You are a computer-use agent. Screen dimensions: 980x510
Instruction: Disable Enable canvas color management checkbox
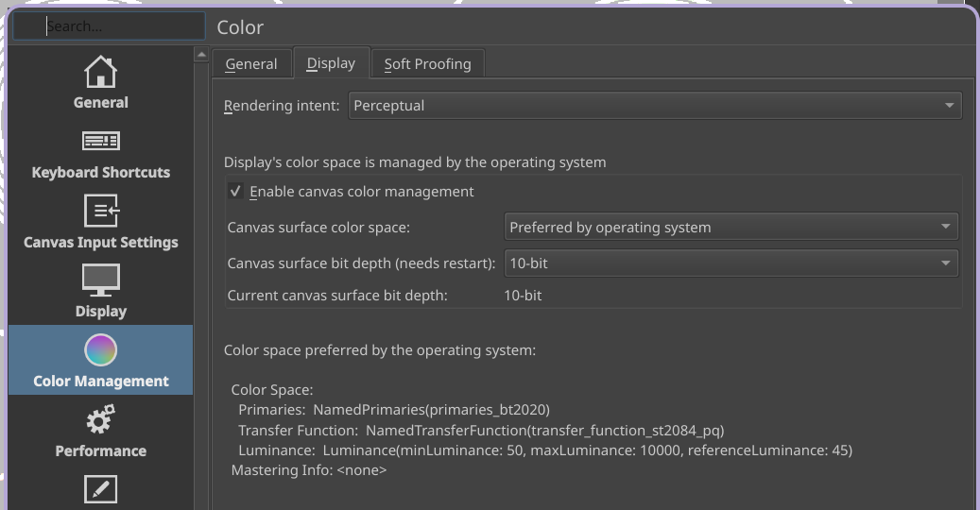point(236,192)
